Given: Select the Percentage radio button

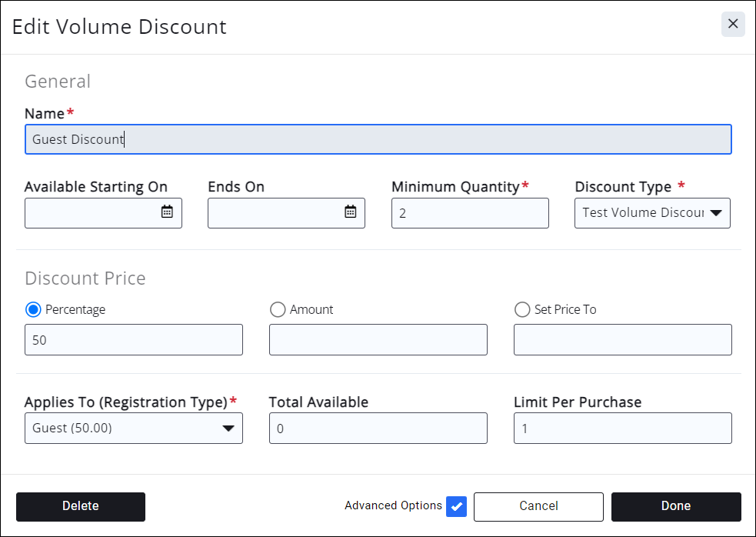Looking at the screenshot, I should point(33,309).
